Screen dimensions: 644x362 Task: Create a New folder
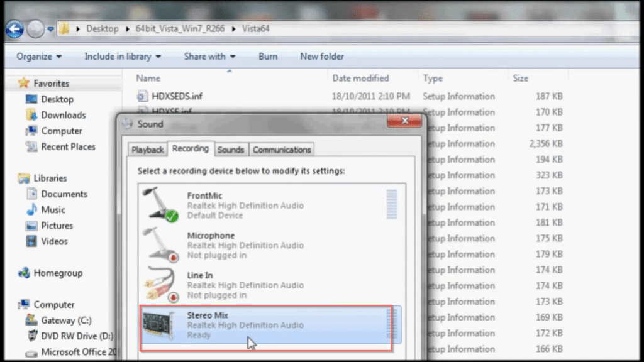click(321, 57)
